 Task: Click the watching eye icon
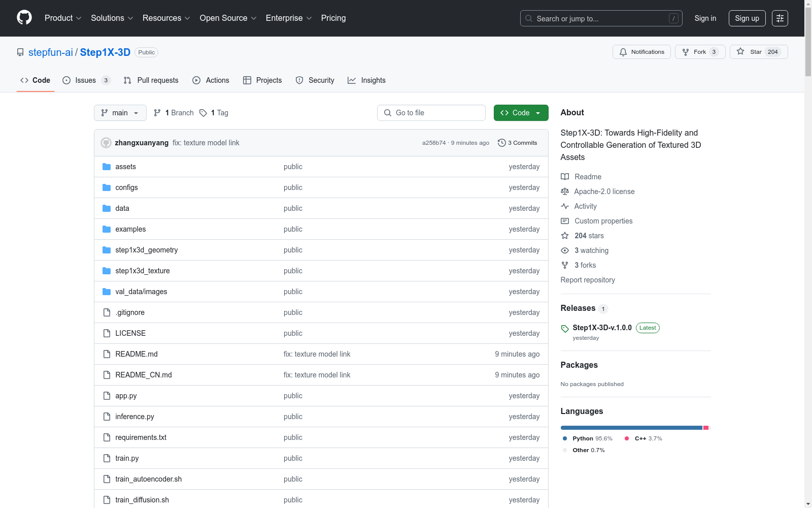tap(565, 250)
